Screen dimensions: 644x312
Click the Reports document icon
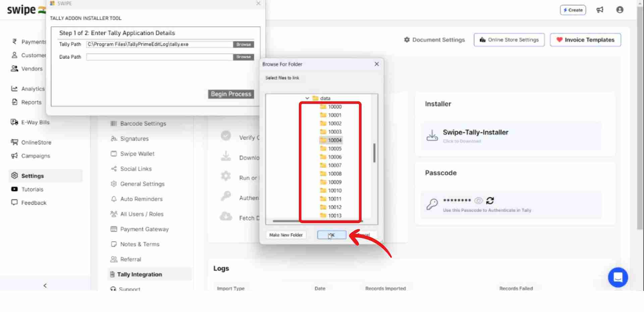point(14,102)
